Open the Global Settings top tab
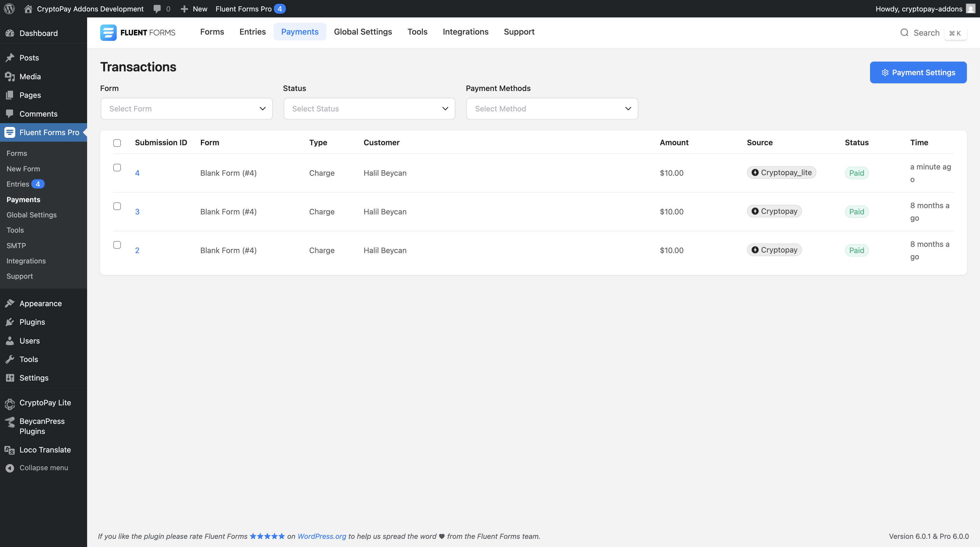 coord(363,32)
